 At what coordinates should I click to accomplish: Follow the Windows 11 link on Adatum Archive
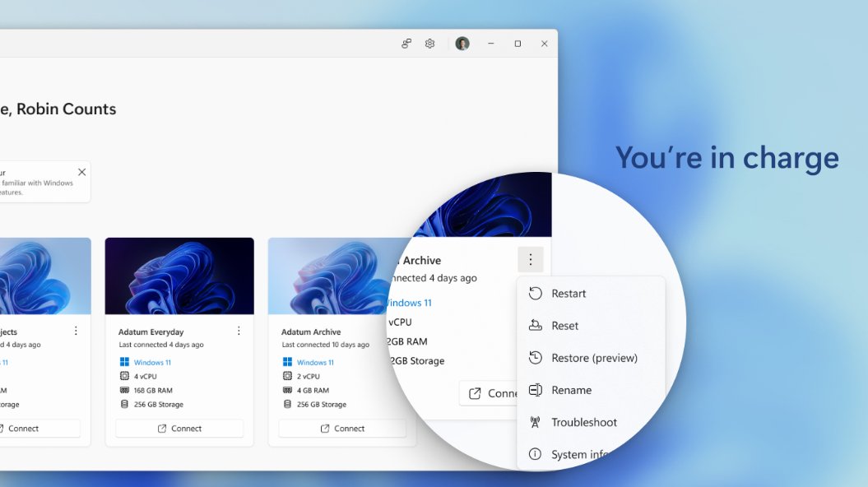(315, 363)
